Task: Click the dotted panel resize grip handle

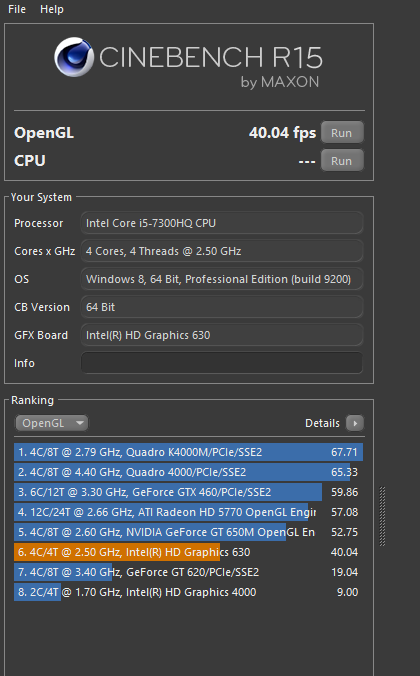Action: [x=382, y=516]
